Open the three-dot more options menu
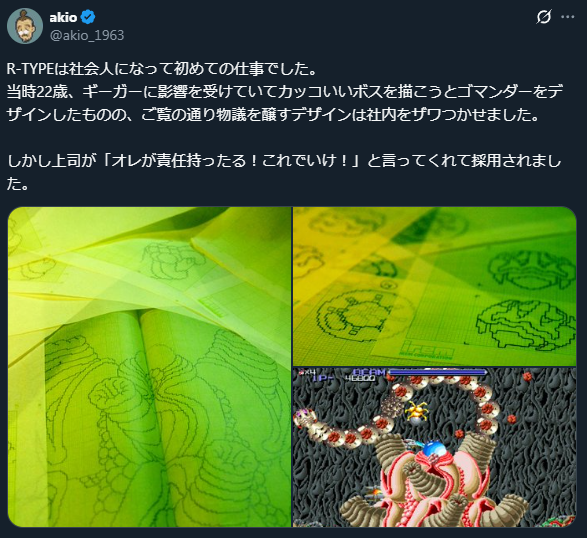Image resolution: width=587 pixels, height=538 pixels. (x=568, y=17)
